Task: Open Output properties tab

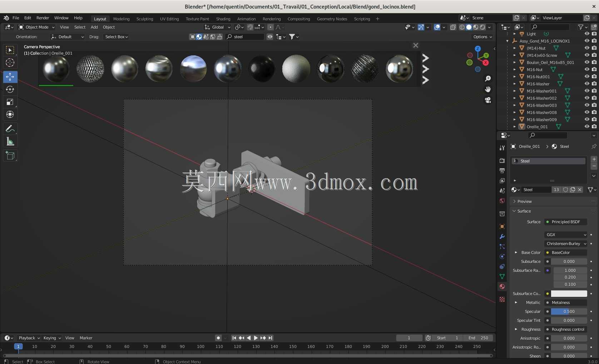Action: pos(502,171)
